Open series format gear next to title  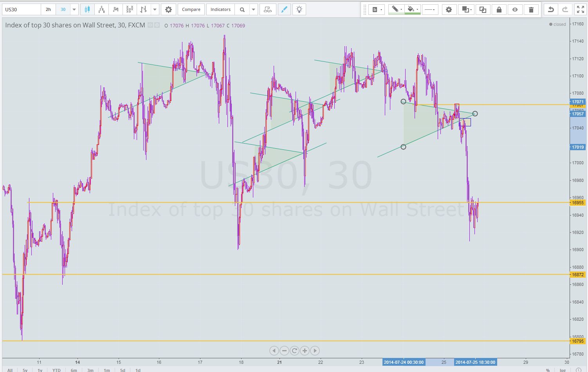coord(157,25)
